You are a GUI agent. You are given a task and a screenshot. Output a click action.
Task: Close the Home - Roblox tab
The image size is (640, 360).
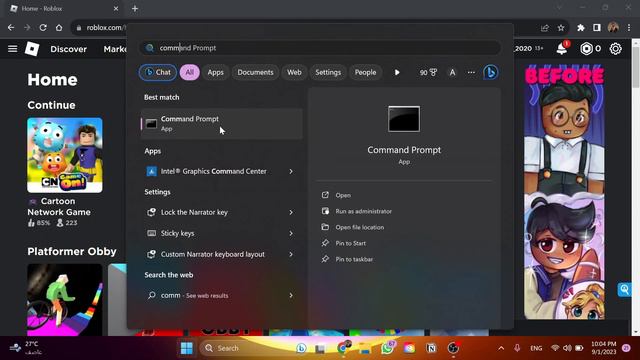pos(116,9)
